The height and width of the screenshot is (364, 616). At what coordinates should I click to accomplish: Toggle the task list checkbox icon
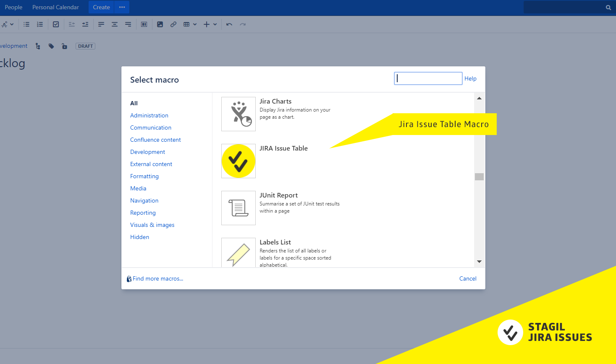(56, 24)
